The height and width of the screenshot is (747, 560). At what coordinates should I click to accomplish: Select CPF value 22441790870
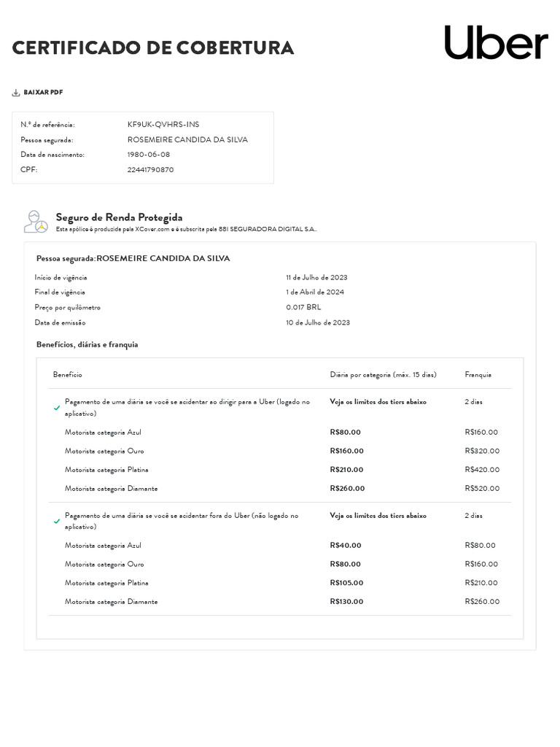(150, 169)
